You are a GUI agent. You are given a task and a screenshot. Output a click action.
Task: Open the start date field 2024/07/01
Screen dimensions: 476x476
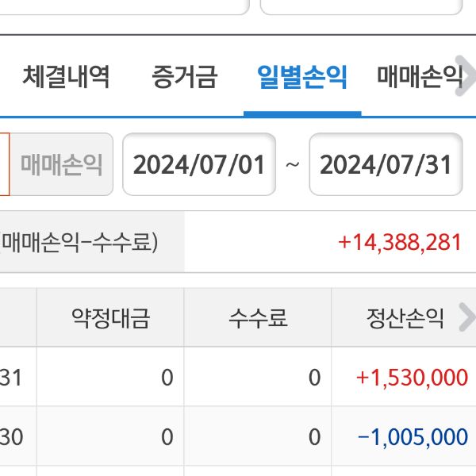(x=198, y=164)
